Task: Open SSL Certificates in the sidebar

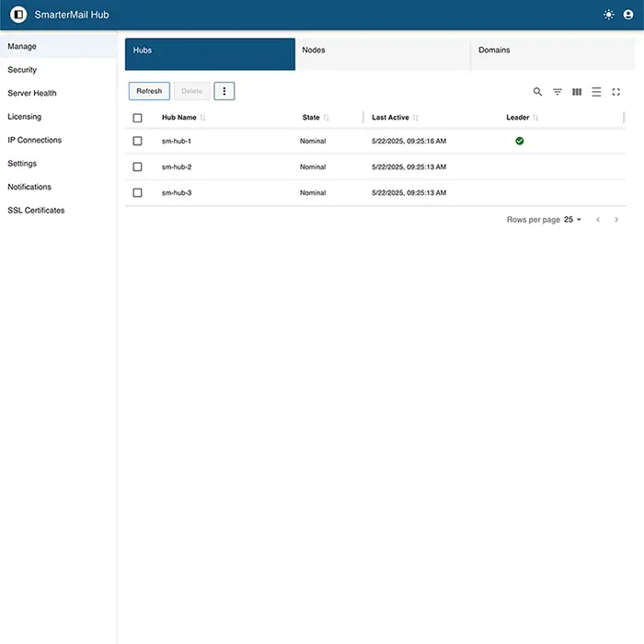Action: (x=58, y=211)
